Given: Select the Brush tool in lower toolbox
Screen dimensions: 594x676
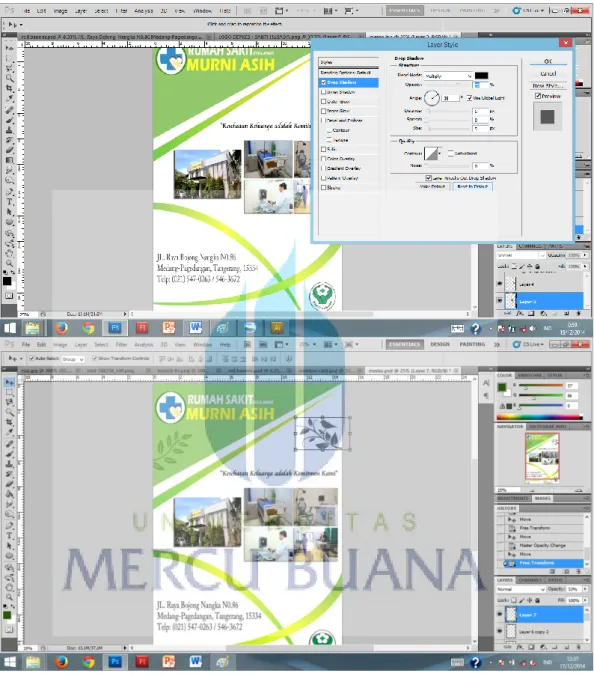Looking at the screenshot, I should tap(9, 454).
